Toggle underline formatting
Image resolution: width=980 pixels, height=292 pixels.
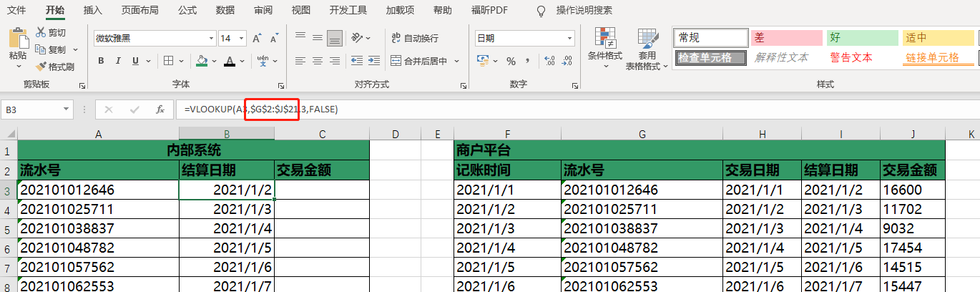(x=137, y=61)
